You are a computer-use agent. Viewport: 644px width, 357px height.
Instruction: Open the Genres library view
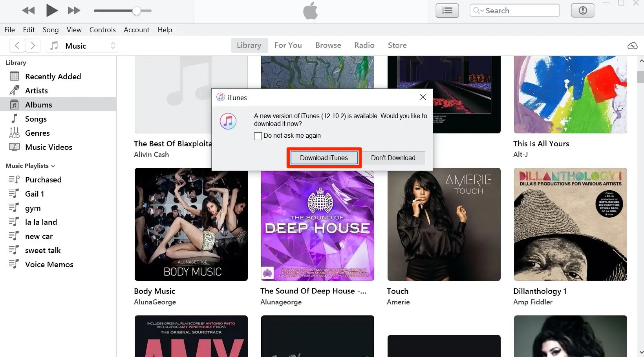click(x=37, y=133)
